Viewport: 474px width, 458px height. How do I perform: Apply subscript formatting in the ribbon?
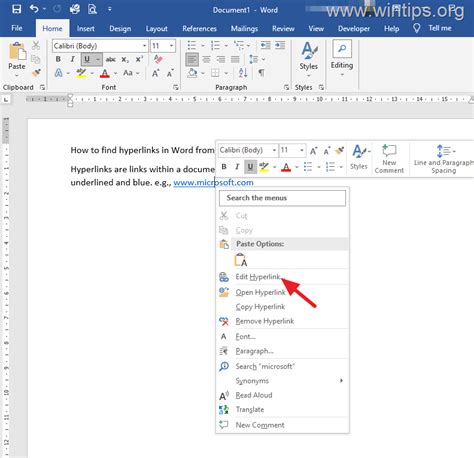click(125, 60)
